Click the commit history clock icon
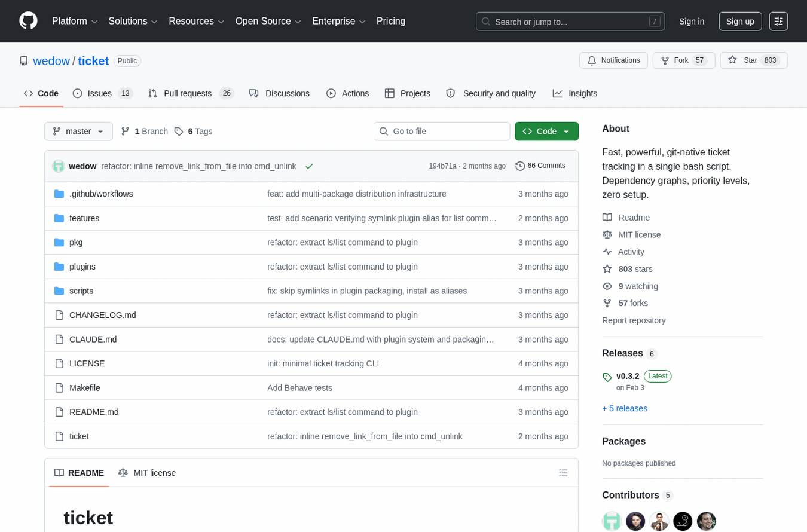The height and width of the screenshot is (532, 807). tap(520, 166)
